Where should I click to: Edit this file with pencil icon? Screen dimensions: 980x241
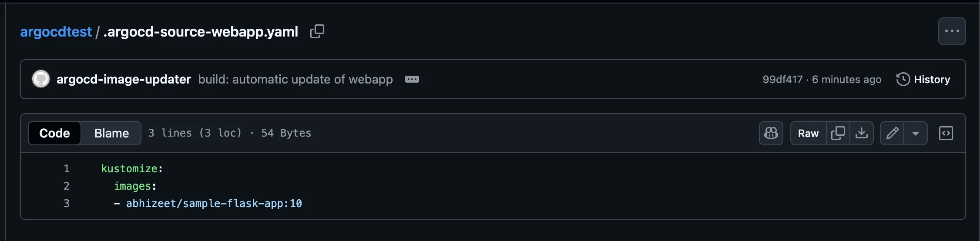(892, 133)
